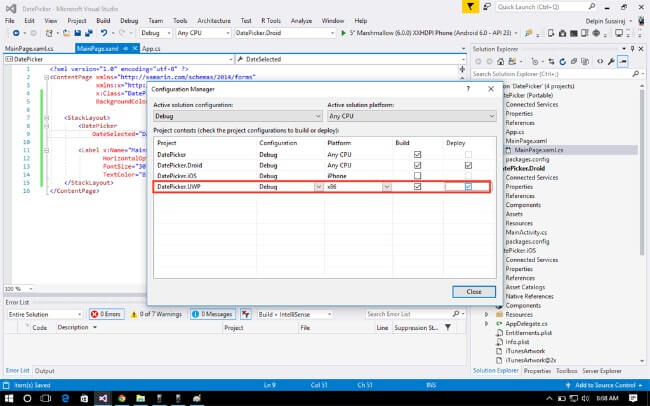Click the Close button in Configuration Manager
The image size is (650, 406).
pyautogui.click(x=473, y=291)
